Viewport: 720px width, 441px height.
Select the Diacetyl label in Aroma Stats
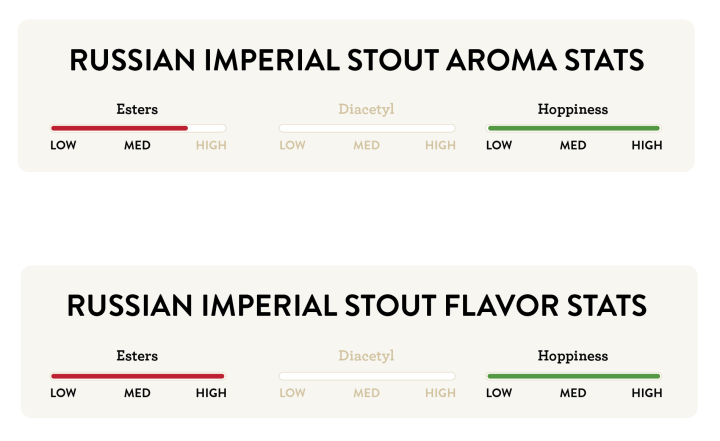(366, 109)
